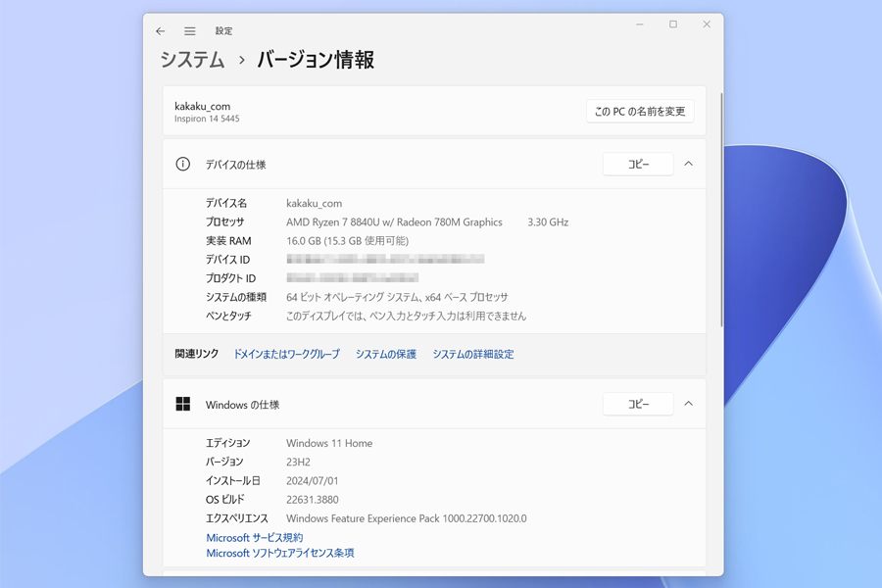Open Microsoft ソフトウェアライセンス条項 link
Screen dimensions: 882x588
pyautogui.click(x=280, y=553)
